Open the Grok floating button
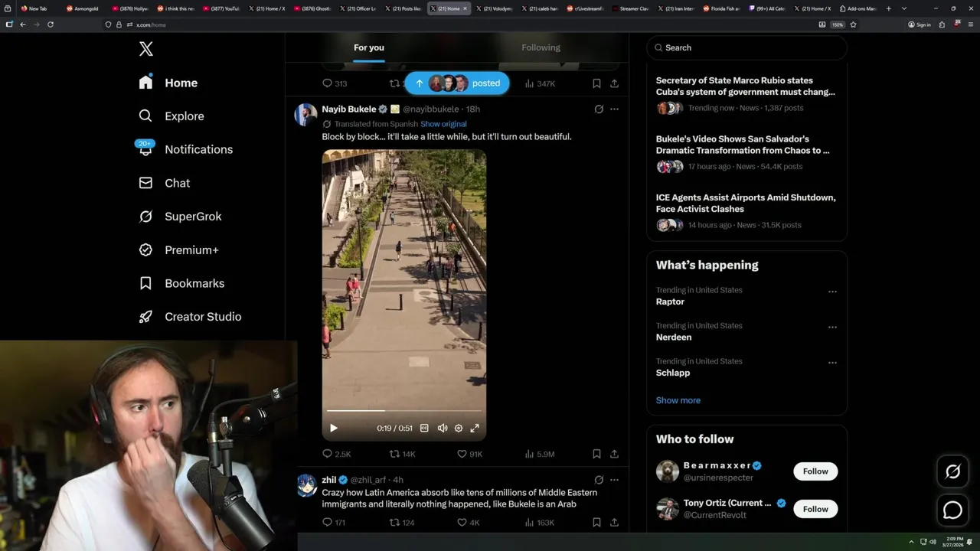 tap(952, 472)
